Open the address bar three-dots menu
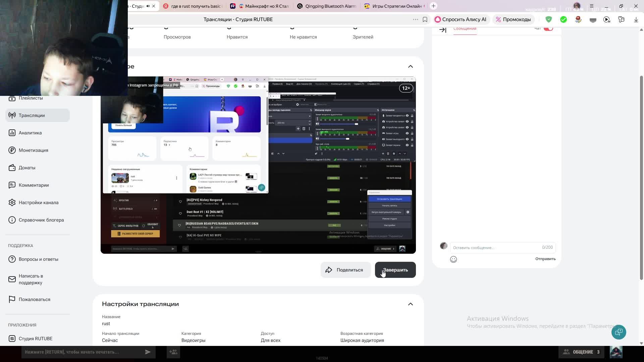Viewport: 644px width, 362px height. (x=416, y=19)
